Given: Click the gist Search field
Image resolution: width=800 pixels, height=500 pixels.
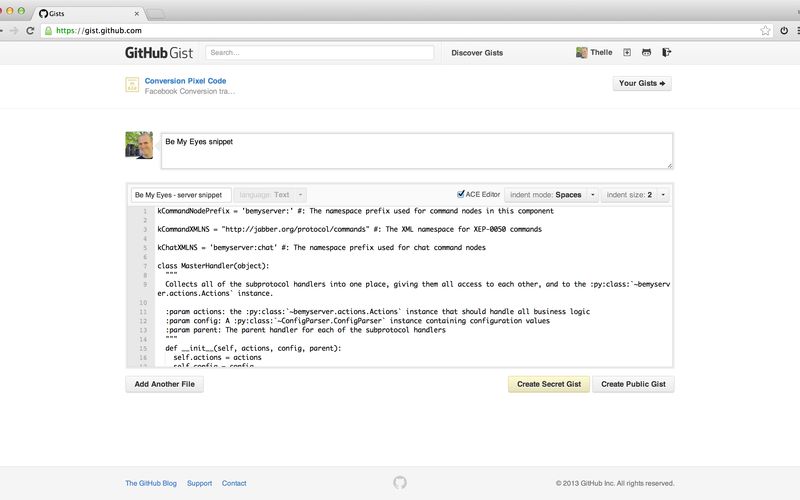Looking at the screenshot, I should pos(320,53).
